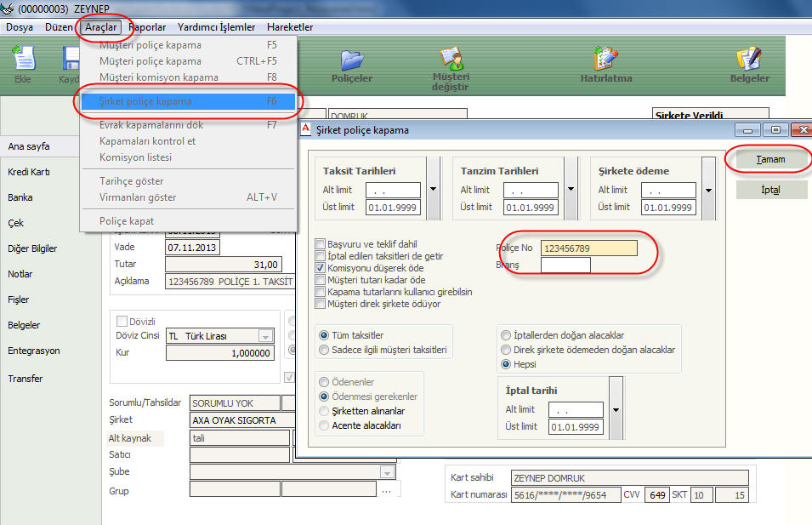The width and height of the screenshot is (812, 525).
Task: Switch to Kredi Kartı sidebar tab
Action: pyautogui.click(x=29, y=172)
